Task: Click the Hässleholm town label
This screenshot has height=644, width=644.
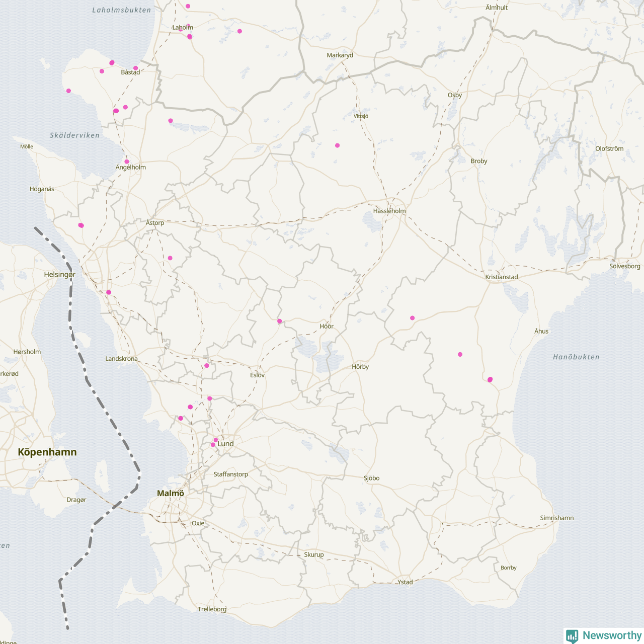Action: tap(389, 211)
